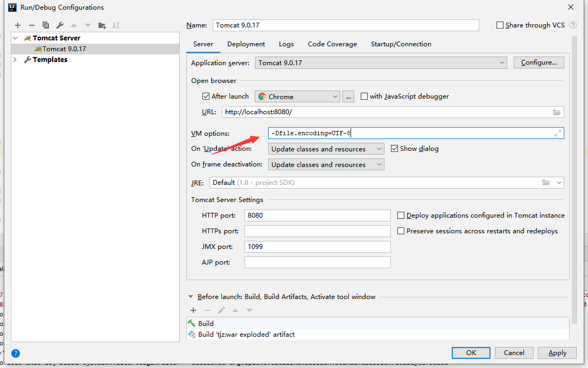
Task: Switch to the Server tab
Action: (x=203, y=44)
